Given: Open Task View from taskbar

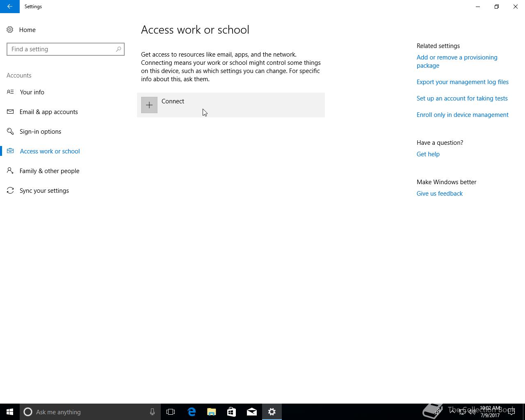Looking at the screenshot, I should 171,412.
